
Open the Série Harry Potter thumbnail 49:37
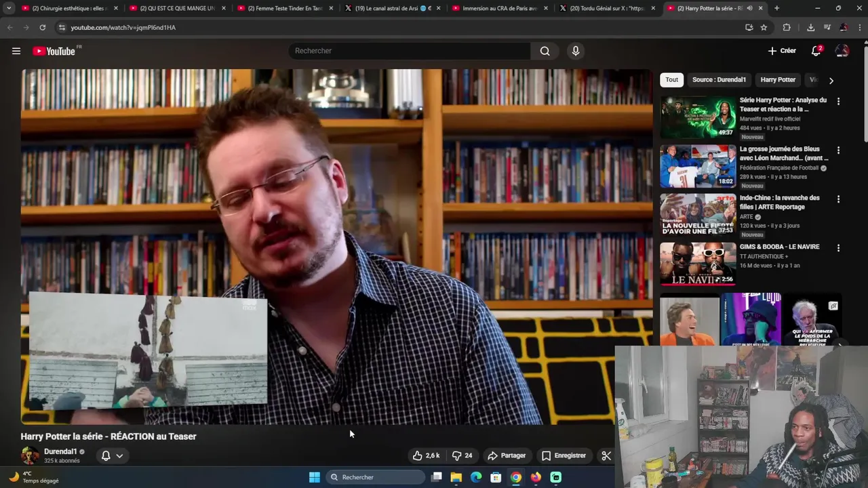[698, 117]
